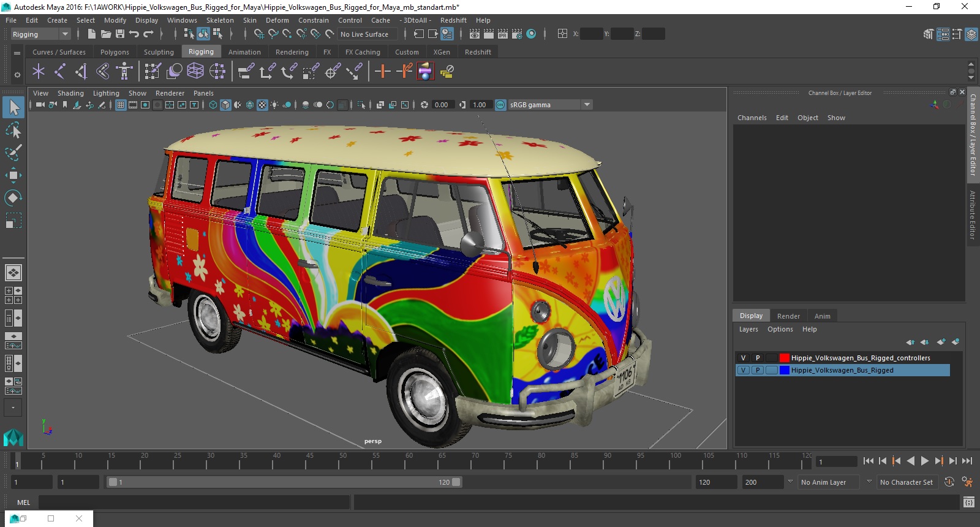
Task: Click the Aim Constraint shelf icon
Action: tap(332, 72)
